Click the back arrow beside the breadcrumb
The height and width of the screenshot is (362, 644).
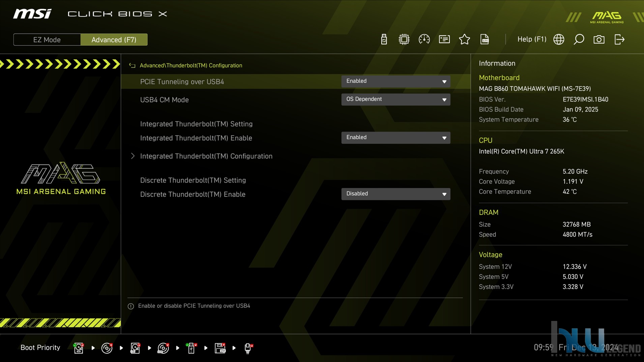(132, 65)
